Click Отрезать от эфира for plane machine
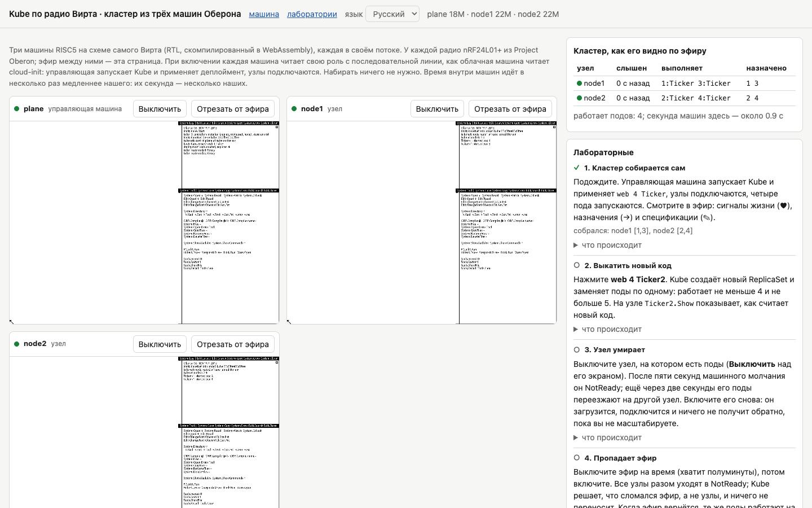 click(x=233, y=109)
